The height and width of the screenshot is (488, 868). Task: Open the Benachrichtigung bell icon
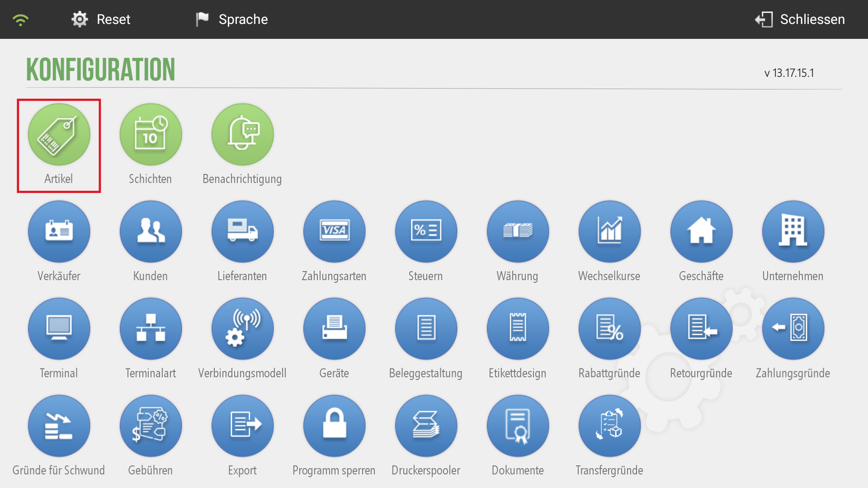[243, 135]
